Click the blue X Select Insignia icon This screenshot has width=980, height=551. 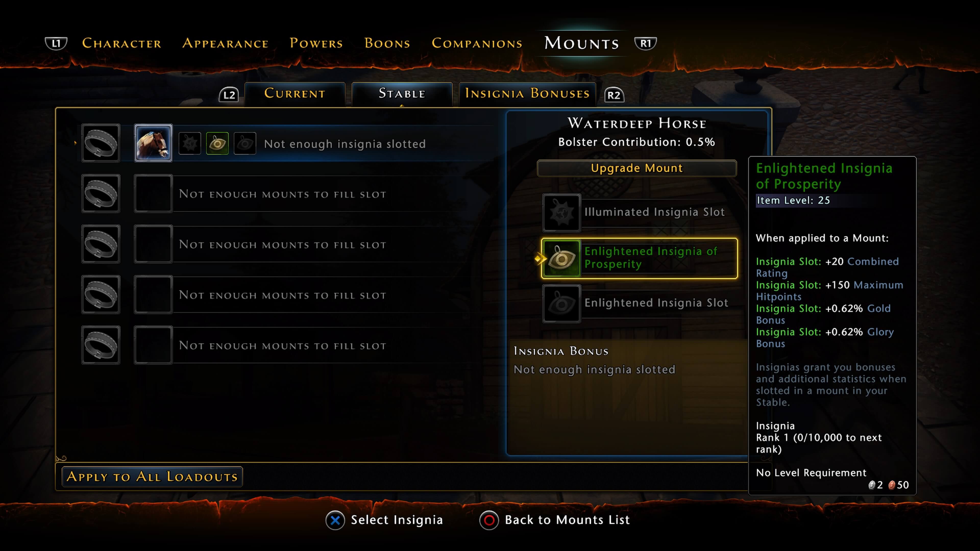click(335, 520)
